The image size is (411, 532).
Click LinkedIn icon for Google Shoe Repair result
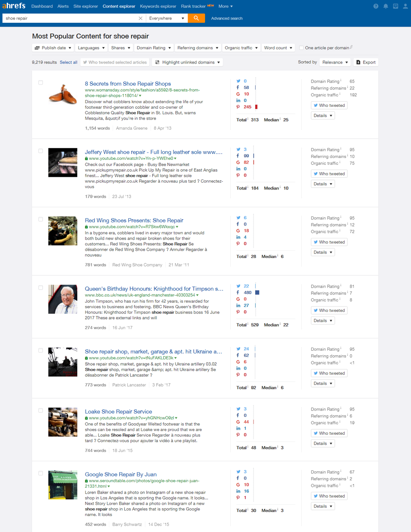tap(238, 491)
